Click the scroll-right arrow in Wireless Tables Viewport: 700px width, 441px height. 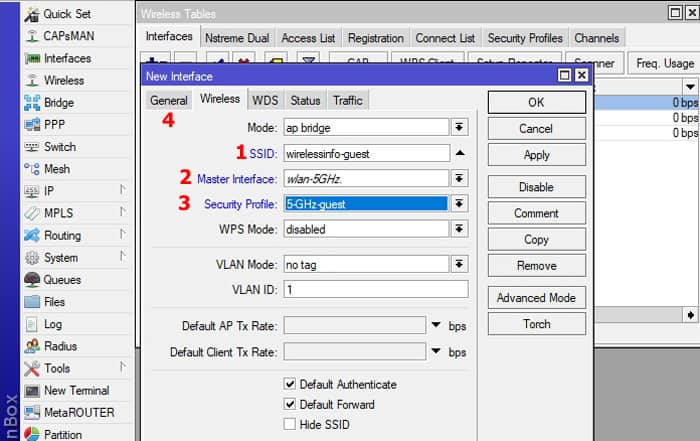(691, 315)
